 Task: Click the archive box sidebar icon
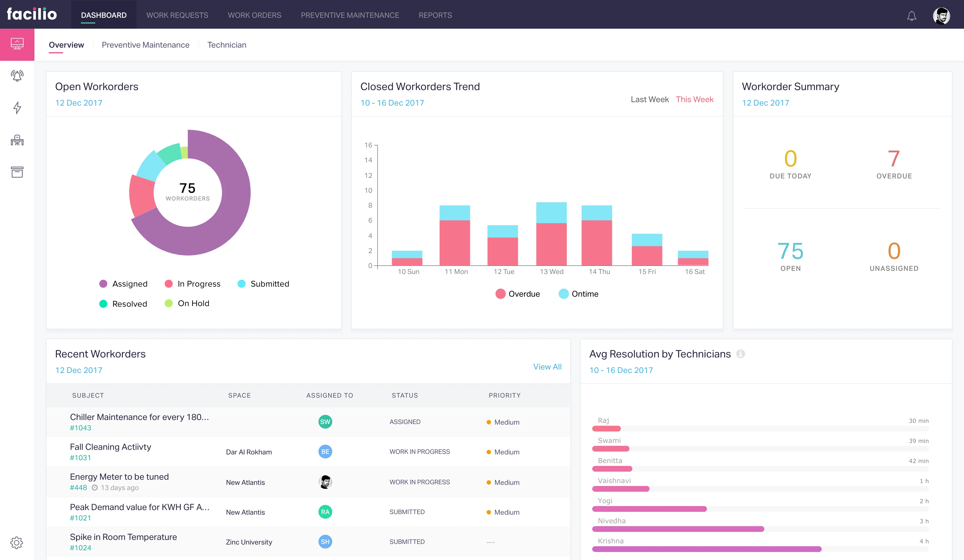click(x=17, y=172)
